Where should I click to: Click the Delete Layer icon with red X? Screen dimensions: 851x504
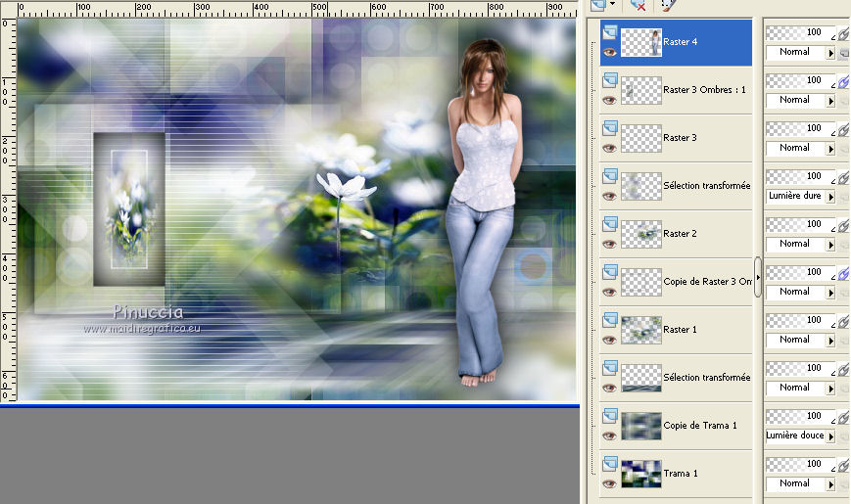[638, 5]
